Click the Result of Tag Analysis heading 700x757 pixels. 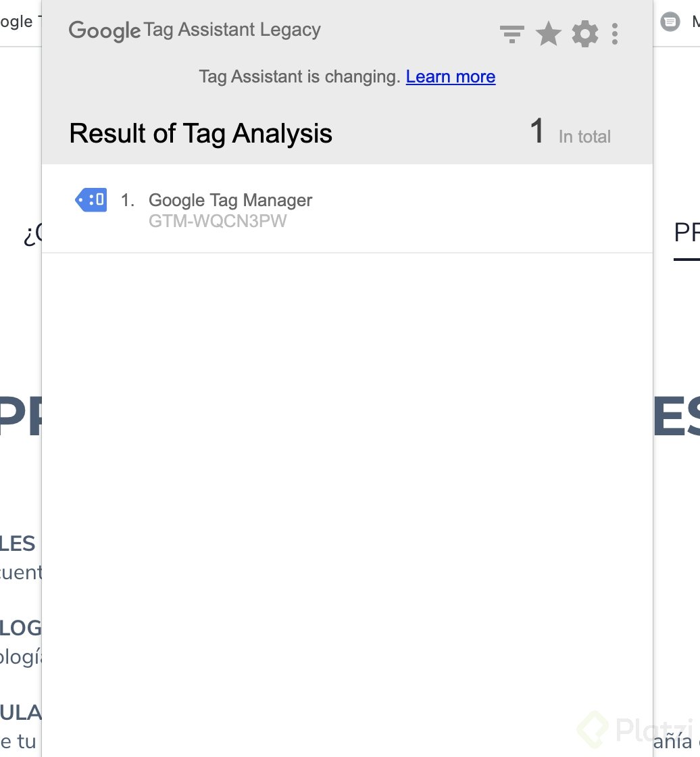tap(201, 133)
